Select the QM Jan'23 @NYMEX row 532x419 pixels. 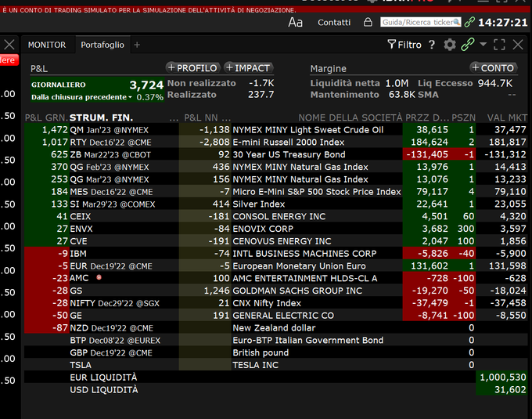point(276,130)
